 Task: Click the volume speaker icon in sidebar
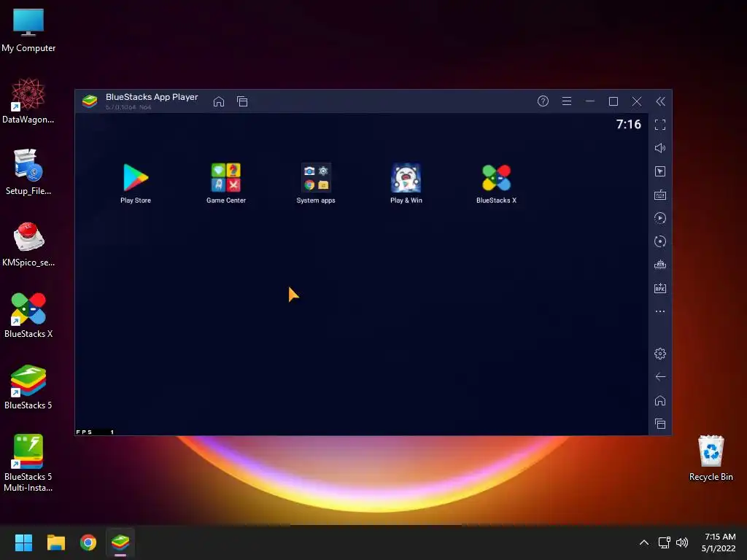(659, 148)
